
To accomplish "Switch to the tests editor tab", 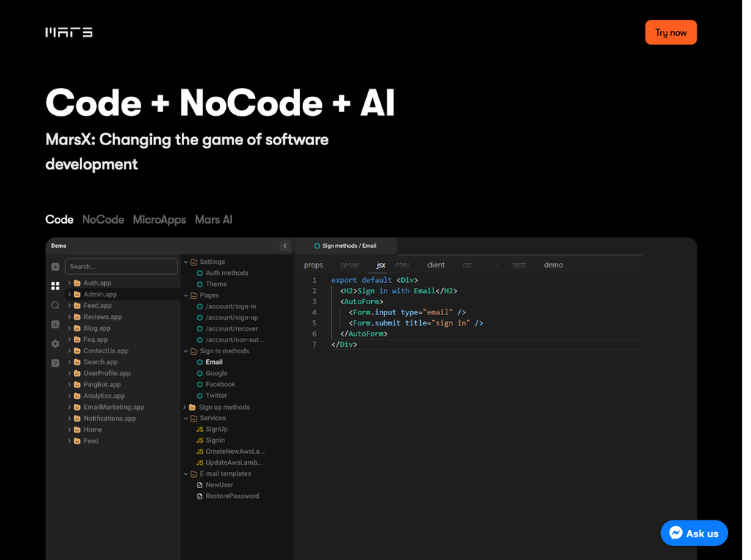I will click(519, 265).
